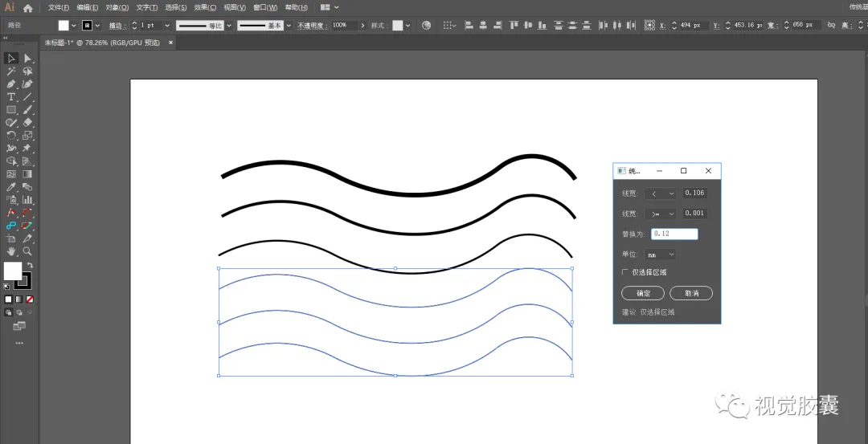This screenshot has height=444, width=868.
Task: Open first 线宽 less-than operator dropdown
Action: point(660,193)
